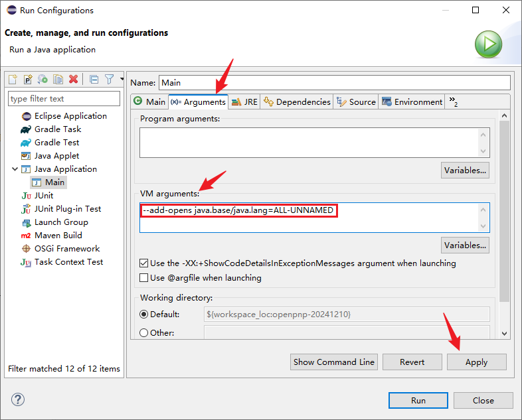The width and height of the screenshot is (522, 420).
Task: Click the New launch configuration icon
Action: [x=13, y=79]
